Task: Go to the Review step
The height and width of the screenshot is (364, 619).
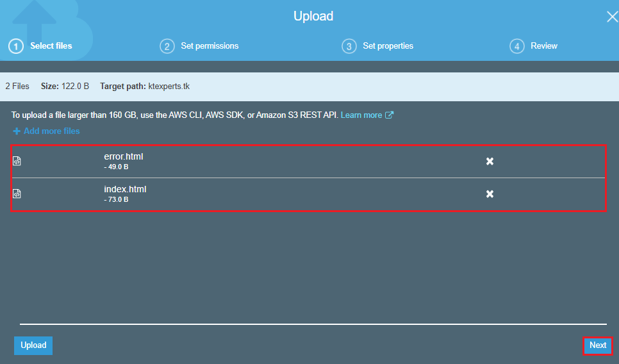Action: [x=544, y=45]
